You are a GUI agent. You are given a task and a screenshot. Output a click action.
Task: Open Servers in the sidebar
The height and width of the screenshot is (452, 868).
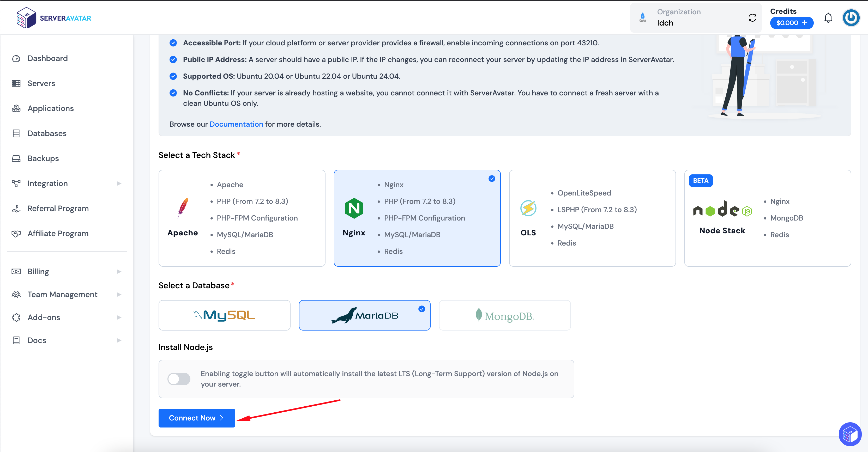coord(41,83)
